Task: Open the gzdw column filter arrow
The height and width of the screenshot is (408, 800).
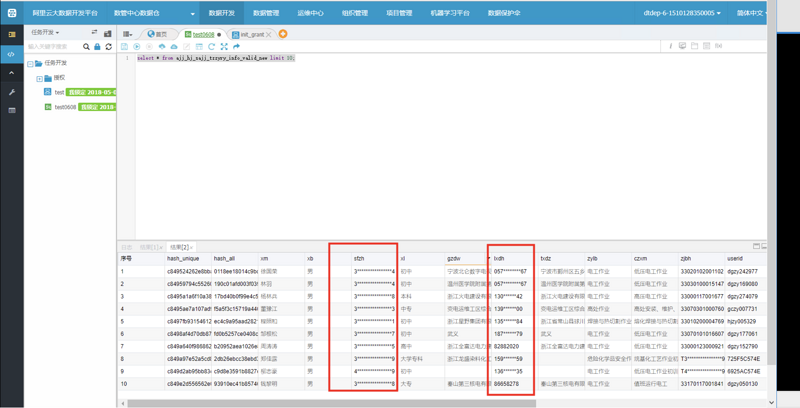Action: click(489, 259)
